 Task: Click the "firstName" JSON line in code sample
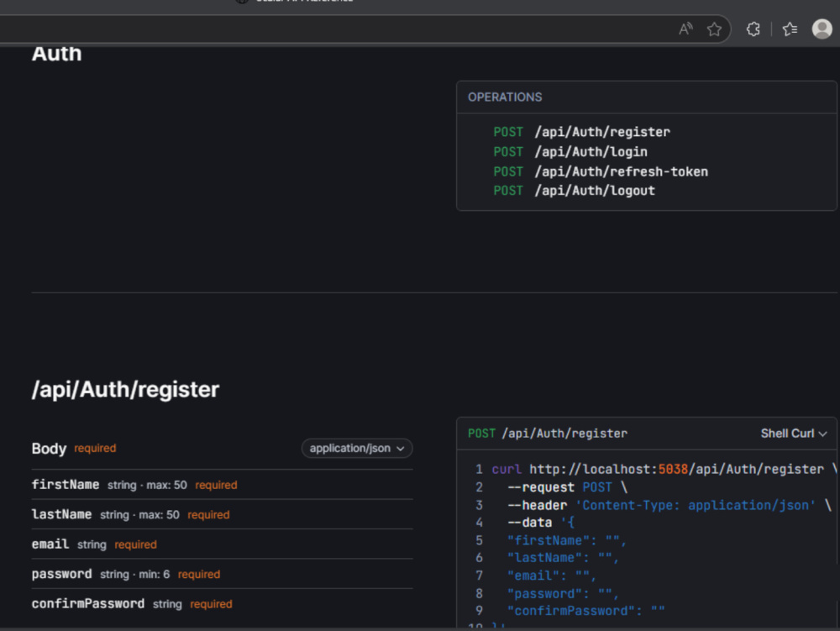567,540
